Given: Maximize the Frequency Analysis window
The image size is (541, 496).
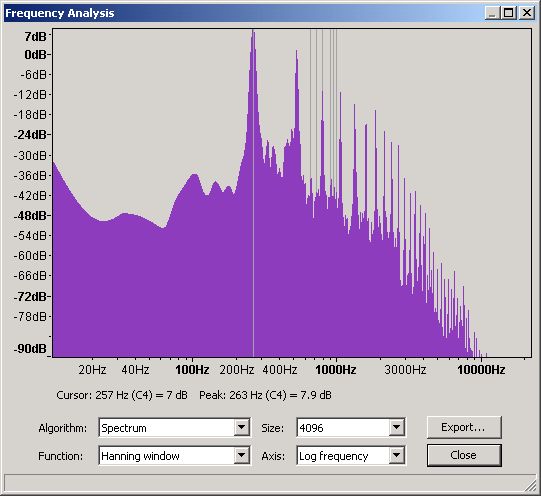Looking at the screenshot, I should coord(509,13).
